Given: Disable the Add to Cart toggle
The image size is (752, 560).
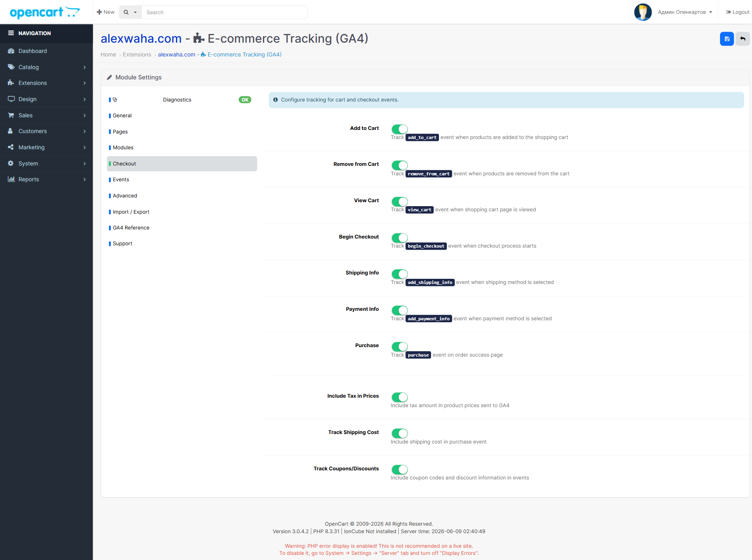Looking at the screenshot, I should point(399,129).
